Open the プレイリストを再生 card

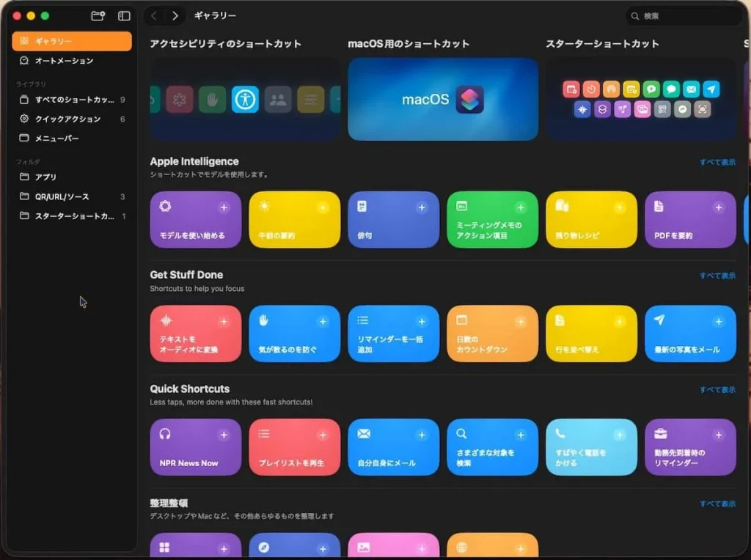(295, 447)
